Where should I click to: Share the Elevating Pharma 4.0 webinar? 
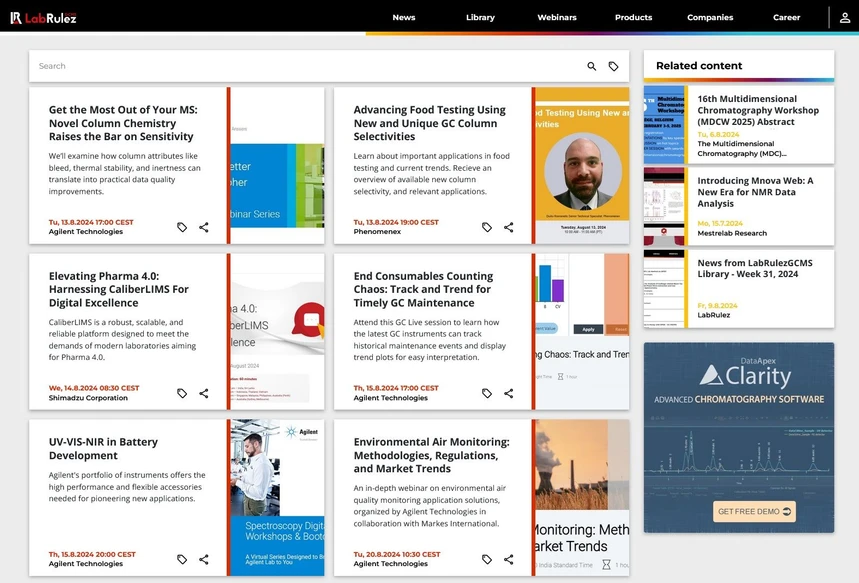pos(204,393)
